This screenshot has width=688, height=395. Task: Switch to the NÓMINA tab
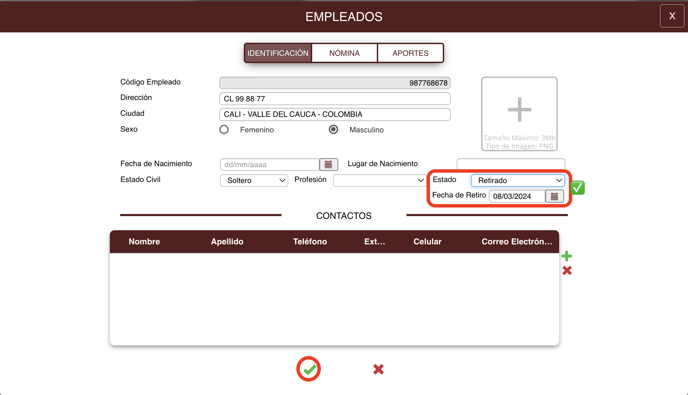point(344,53)
